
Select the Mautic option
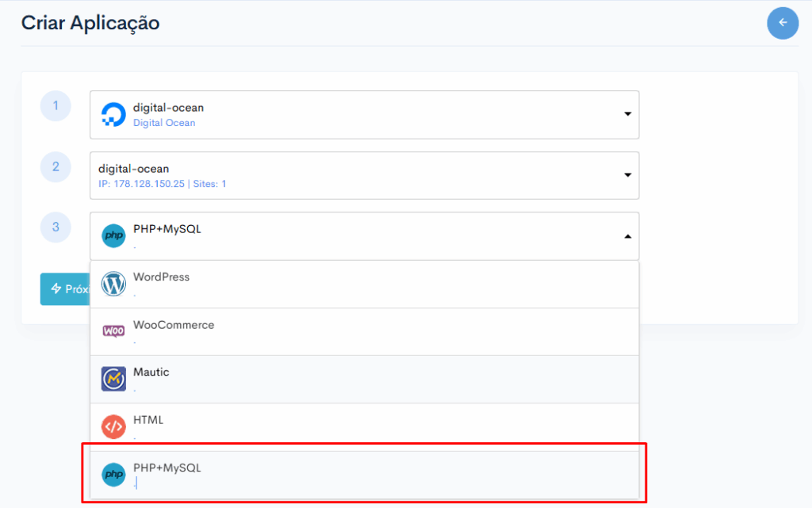365,379
